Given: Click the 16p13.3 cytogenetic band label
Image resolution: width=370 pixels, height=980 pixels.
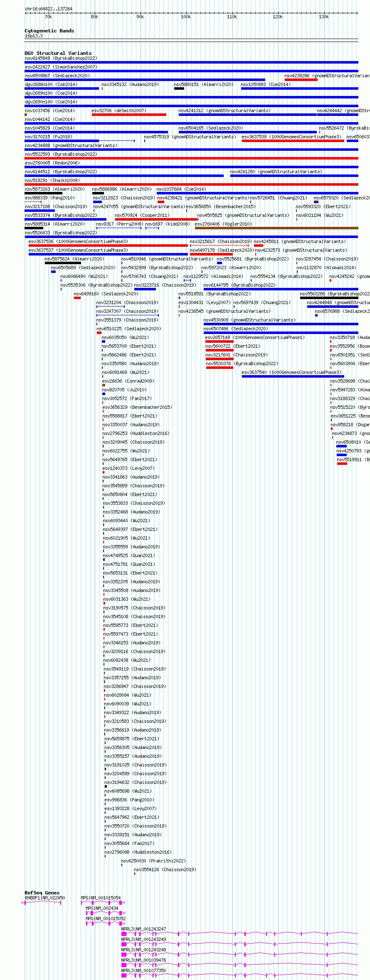Looking at the screenshot, I should click(x=34, y=36).
